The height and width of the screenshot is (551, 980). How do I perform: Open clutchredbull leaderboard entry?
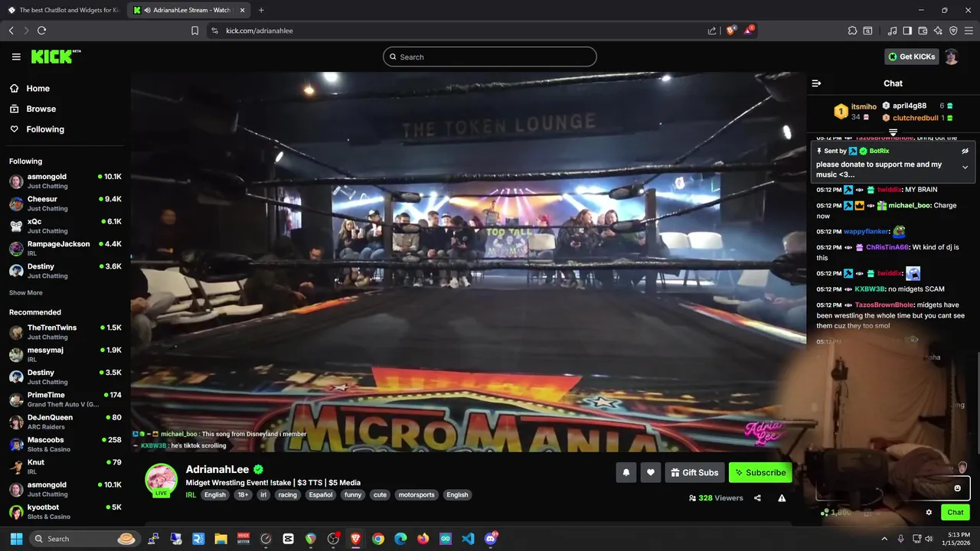click(x=915, y=118)
